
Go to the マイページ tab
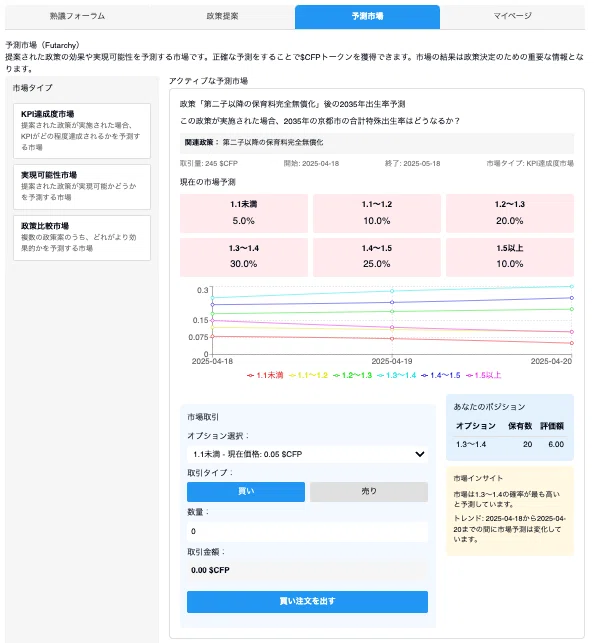[512, 16]
